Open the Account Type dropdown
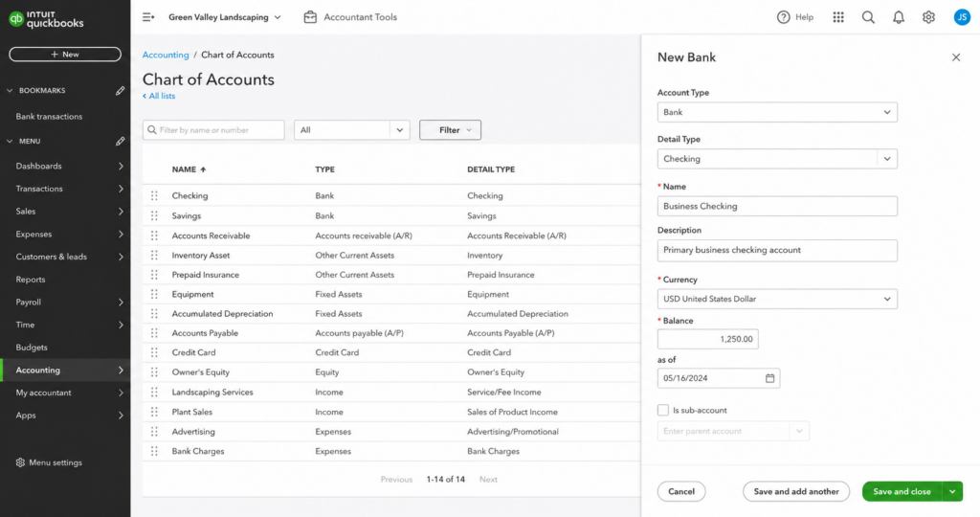 pos(777,113)
